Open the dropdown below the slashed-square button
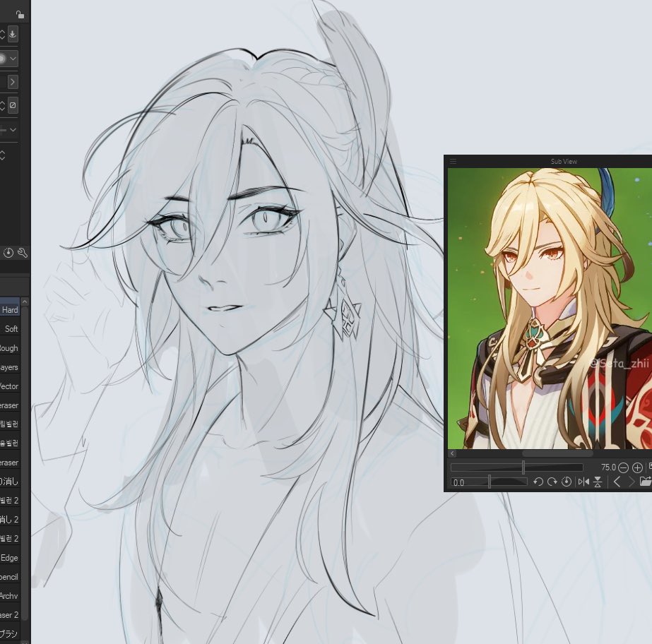Image resolution: width=652 pixels, height=644 pixels. (x=13, y=130)
